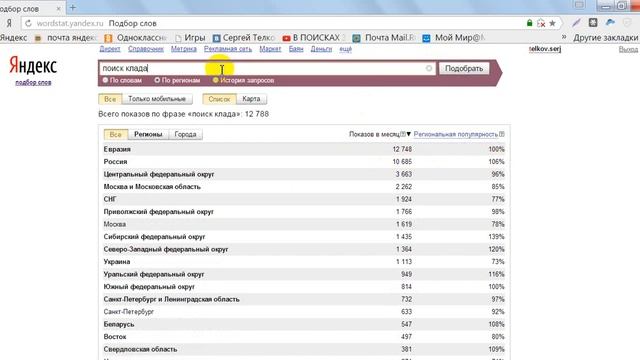
Task: Click the Уральский федеральный округ row
Action: [x=304, y=274]
